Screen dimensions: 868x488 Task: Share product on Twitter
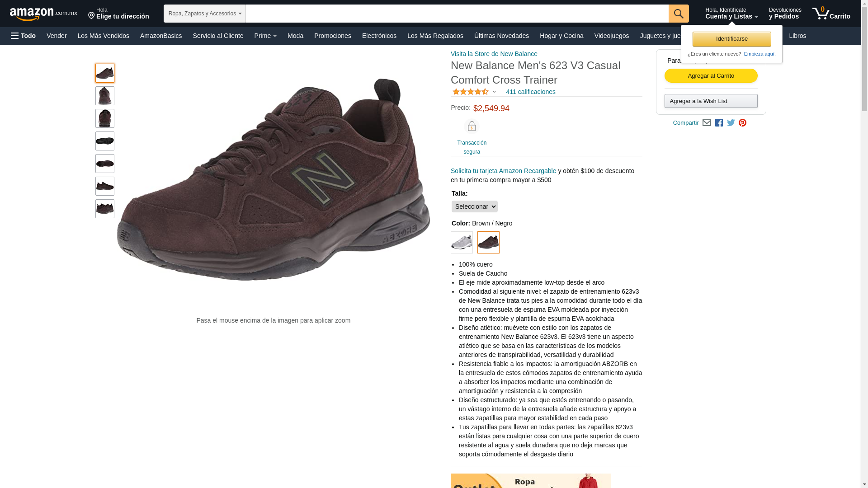731,123
